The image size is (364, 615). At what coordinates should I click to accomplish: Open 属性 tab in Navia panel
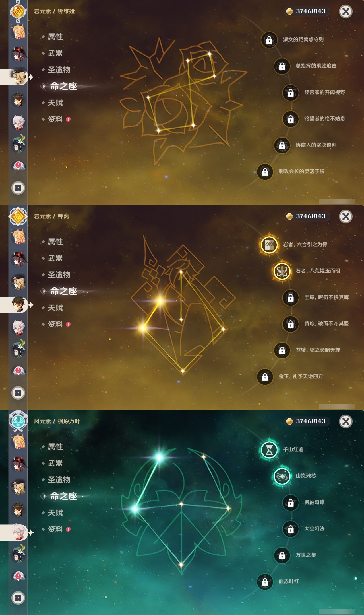55,37
